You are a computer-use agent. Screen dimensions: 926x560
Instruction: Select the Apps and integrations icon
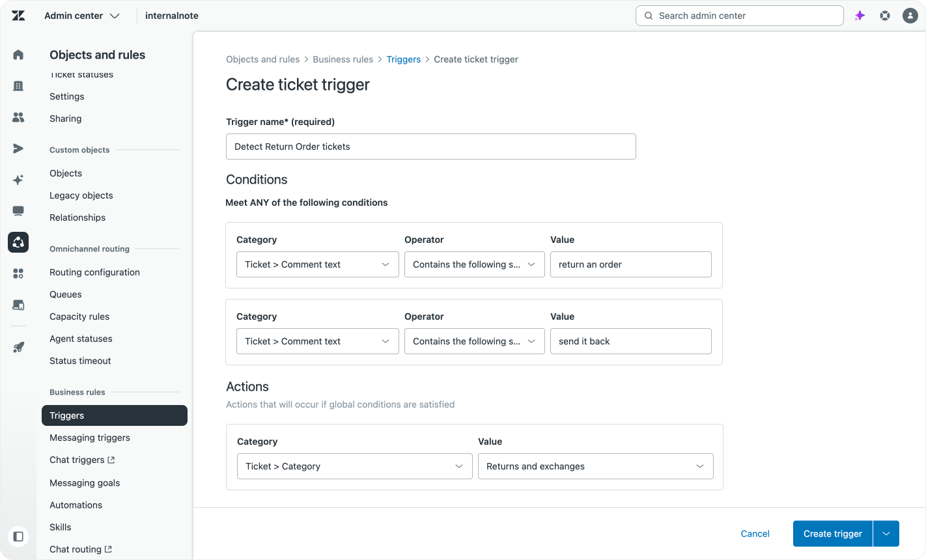coord(18,273)
